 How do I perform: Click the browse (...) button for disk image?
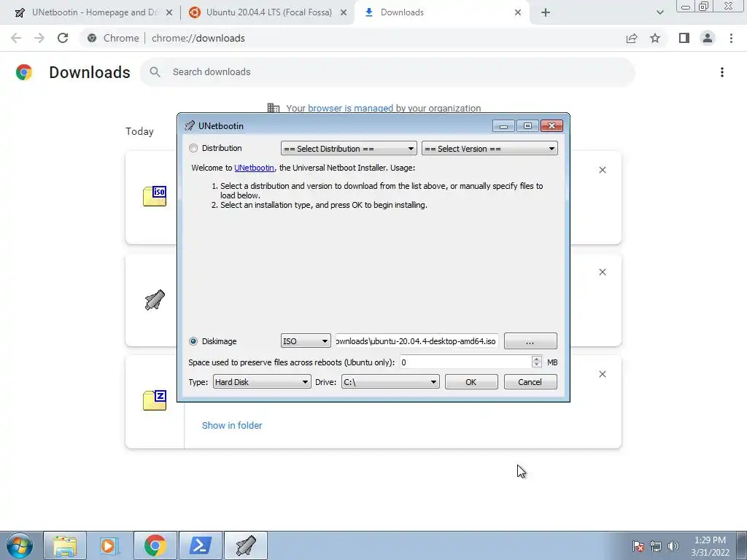click(530, 341)
